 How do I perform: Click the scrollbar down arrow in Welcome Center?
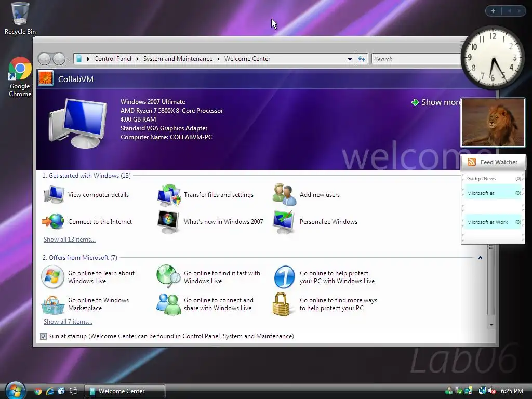(491, 325)
